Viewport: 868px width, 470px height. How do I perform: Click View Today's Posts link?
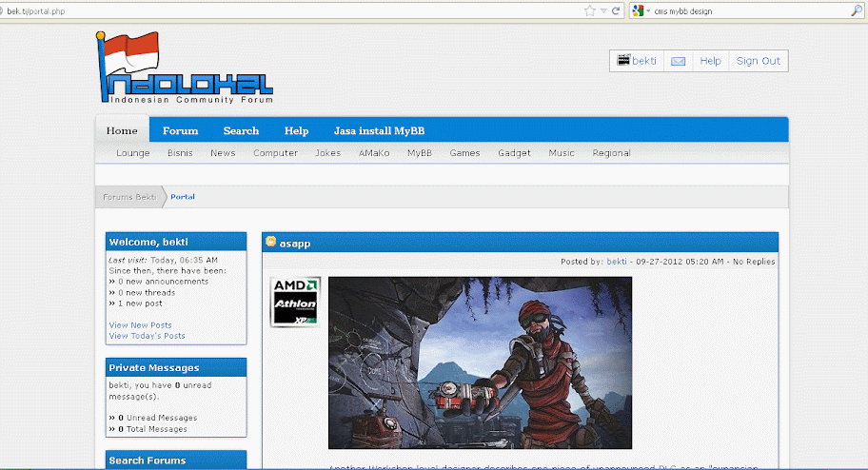(x=147, y=336)
